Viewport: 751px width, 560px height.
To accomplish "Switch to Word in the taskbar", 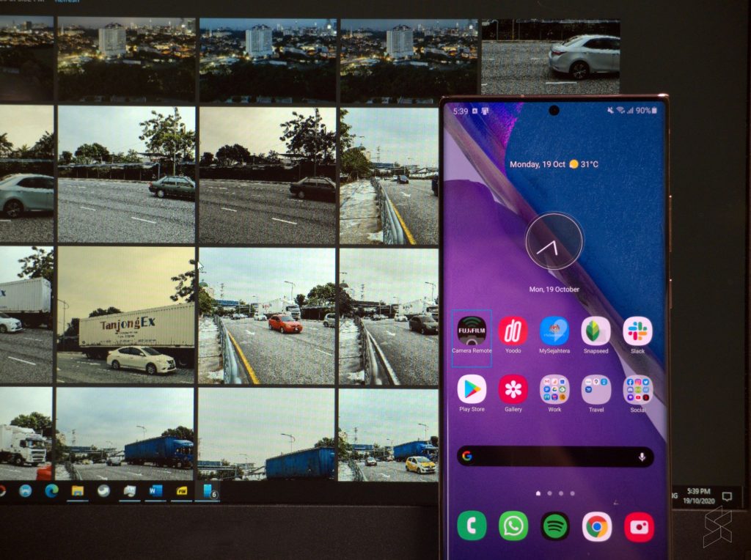I will click(155, 490).
